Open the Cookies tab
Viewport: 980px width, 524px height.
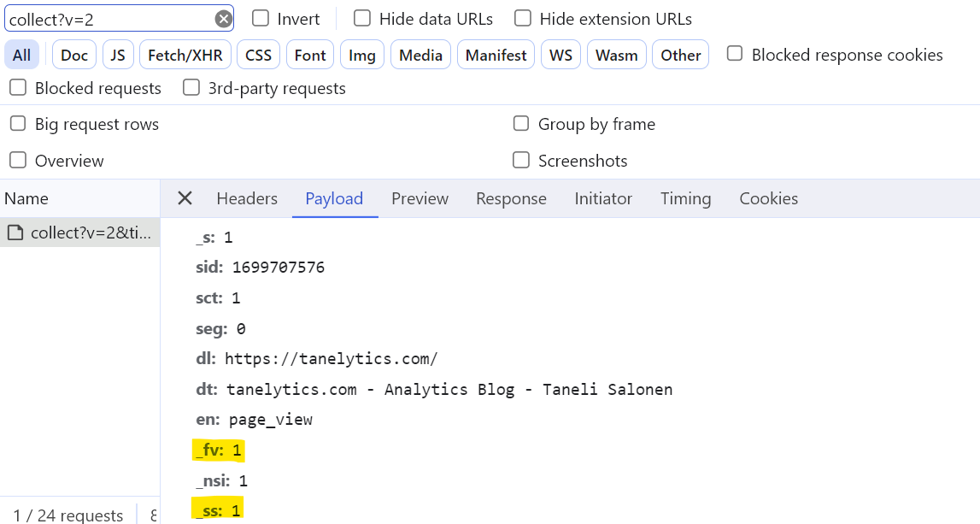[x=769, y=199]
